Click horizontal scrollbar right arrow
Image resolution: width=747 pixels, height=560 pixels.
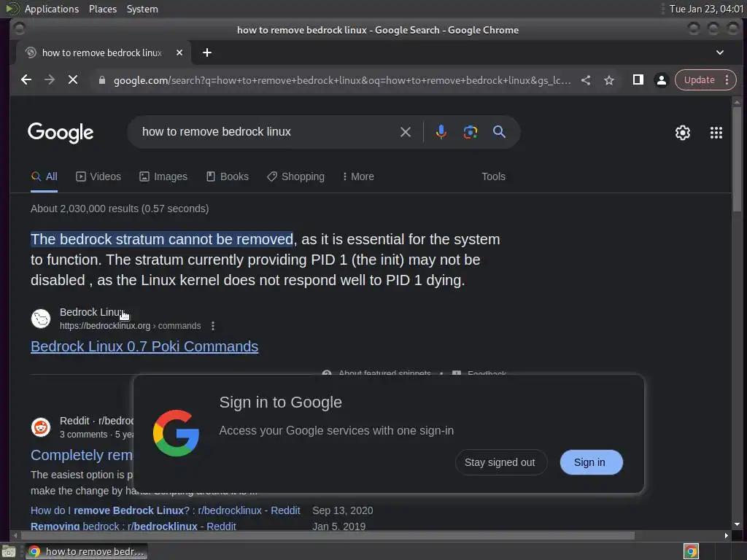coord(726,536)
